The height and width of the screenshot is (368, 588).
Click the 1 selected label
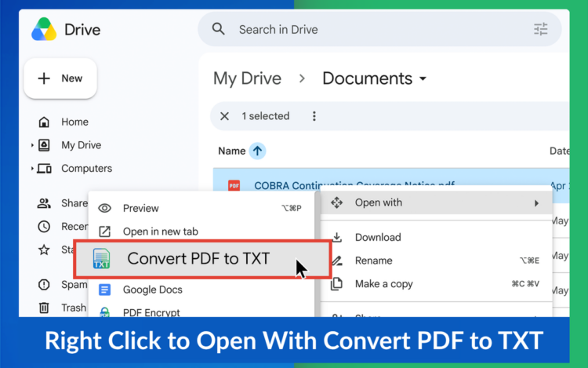pos(266,116)
